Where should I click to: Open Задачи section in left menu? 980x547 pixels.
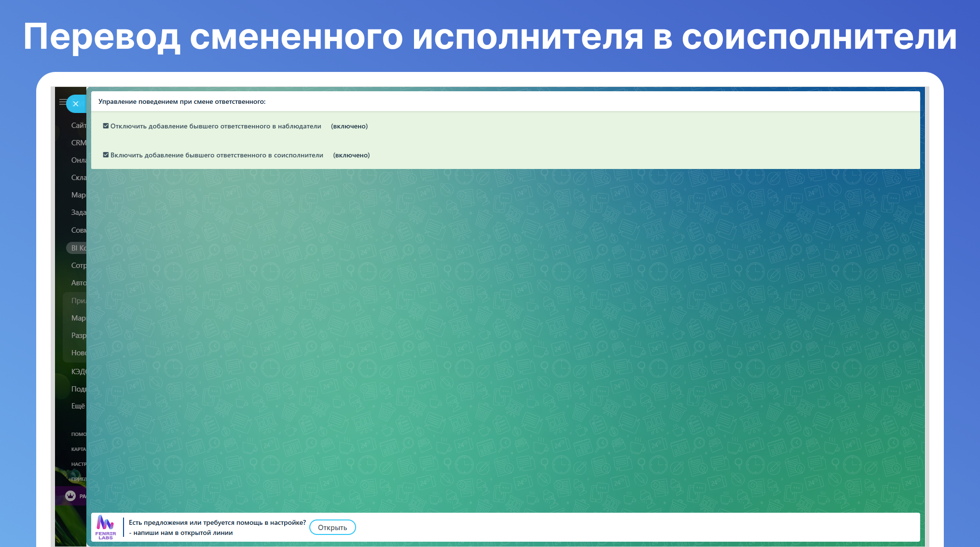tap(78, 212)
